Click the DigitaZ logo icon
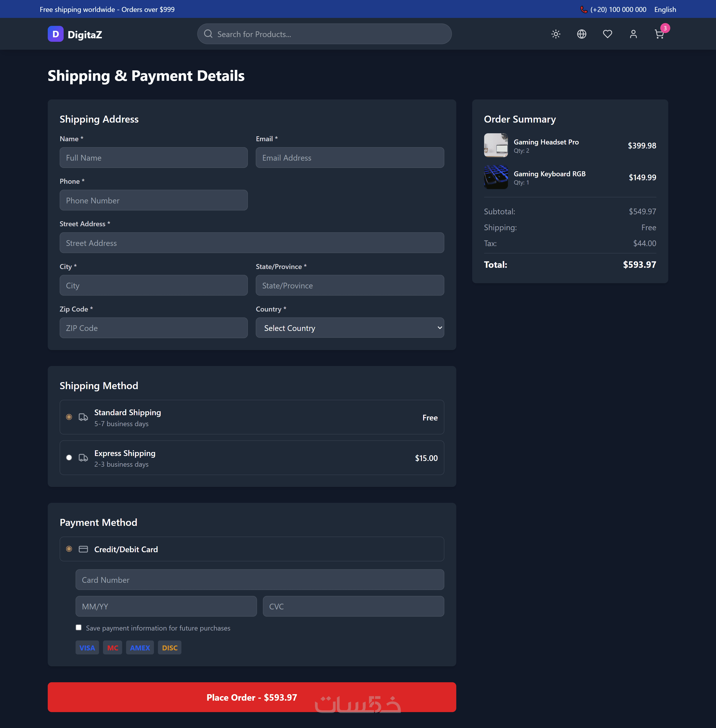Viewport: 716px width, 728px height. [56, 34]
